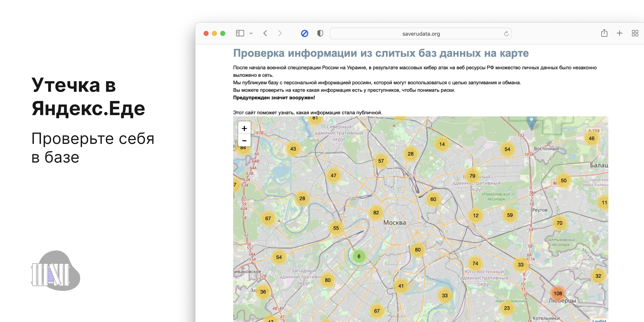This screenshot has width=644, height=322.
Task: Open the privacy report shield icon
Action: [x=320, y=33]
